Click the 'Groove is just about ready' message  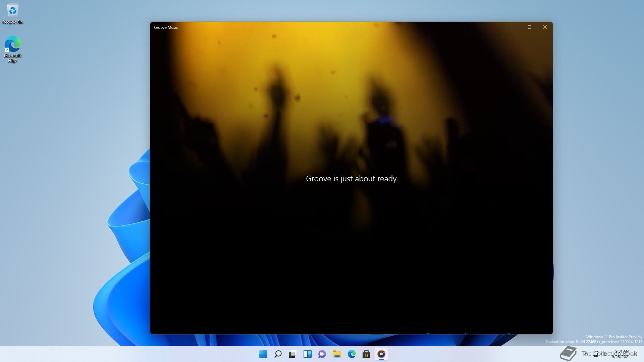click(351, 179)
